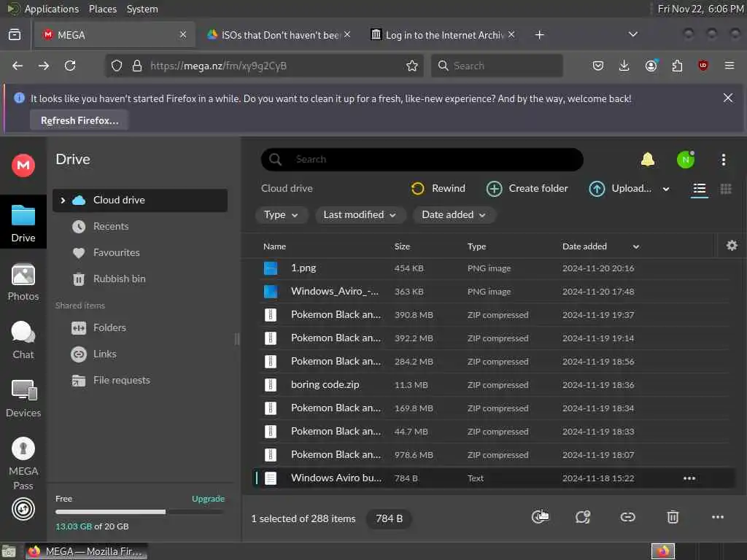The height and width of the screenshot is (560, 747).
Task: Open Firefox downloads panel
Action: (624, 66)
